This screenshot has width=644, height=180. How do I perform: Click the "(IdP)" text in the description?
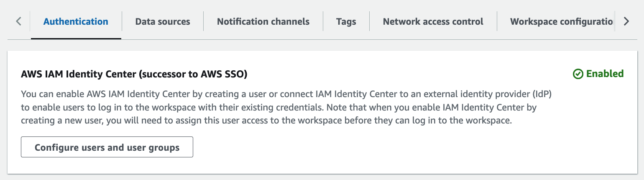click(541, 94)
